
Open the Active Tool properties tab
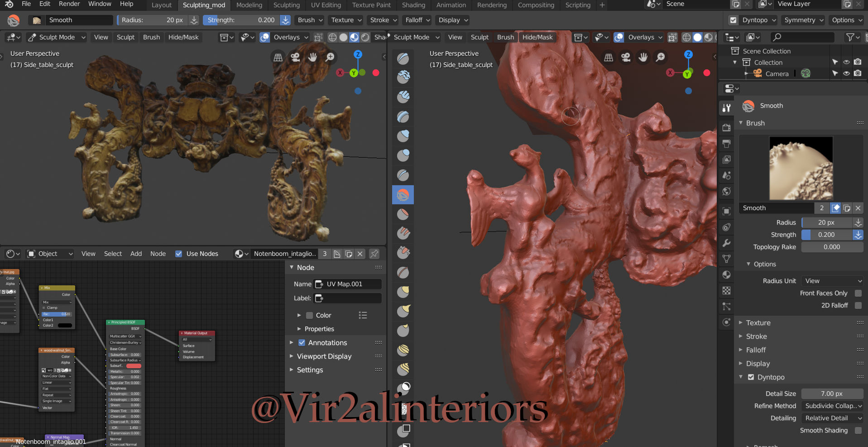(726, 108)
